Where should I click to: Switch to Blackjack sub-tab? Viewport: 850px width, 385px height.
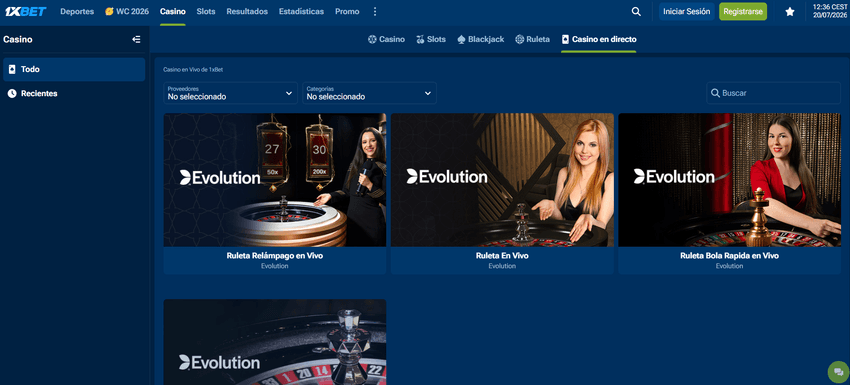point(481,40)
